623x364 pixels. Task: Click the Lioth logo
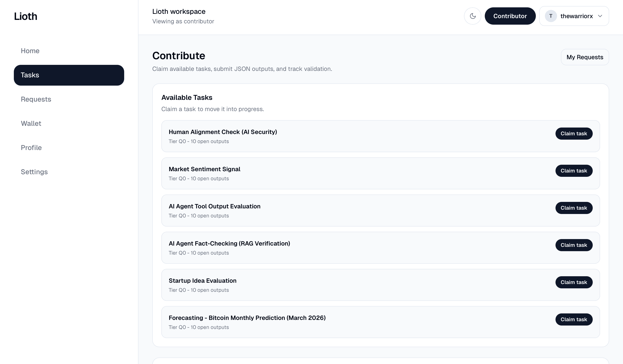(26, 16)
